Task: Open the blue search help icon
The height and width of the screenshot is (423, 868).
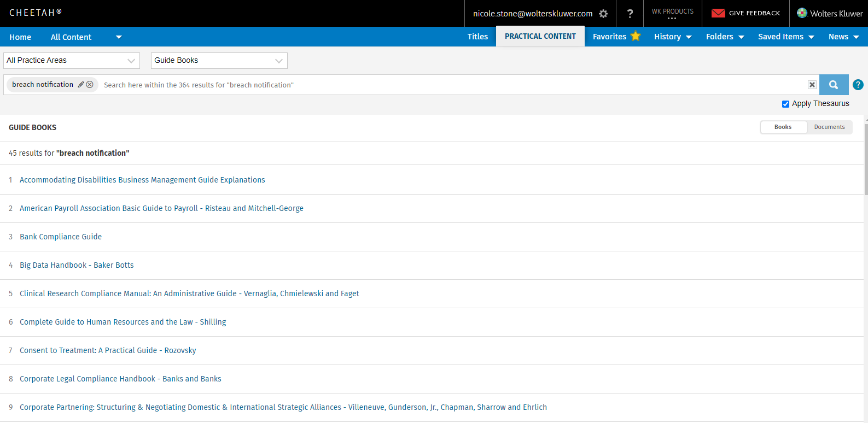Action: [858, 85]
